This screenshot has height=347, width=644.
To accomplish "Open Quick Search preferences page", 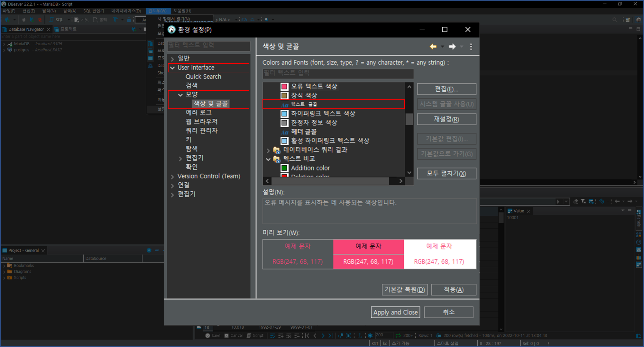I will coord(203,77).
